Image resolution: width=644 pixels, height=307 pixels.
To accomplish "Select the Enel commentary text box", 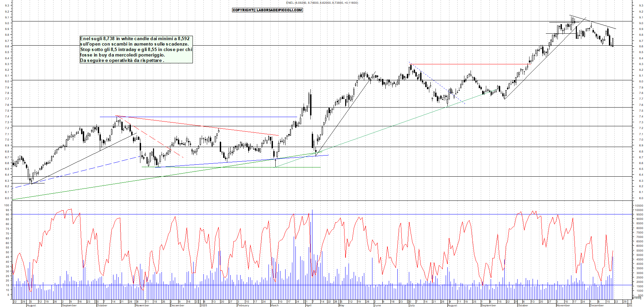I will click(x=136, y=50).
